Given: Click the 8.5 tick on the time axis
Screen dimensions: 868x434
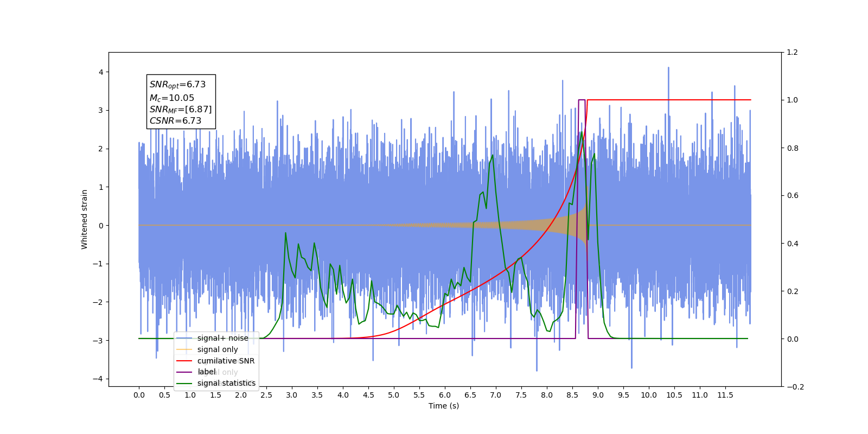Looking at the screenshot, I should coord(572,395).
